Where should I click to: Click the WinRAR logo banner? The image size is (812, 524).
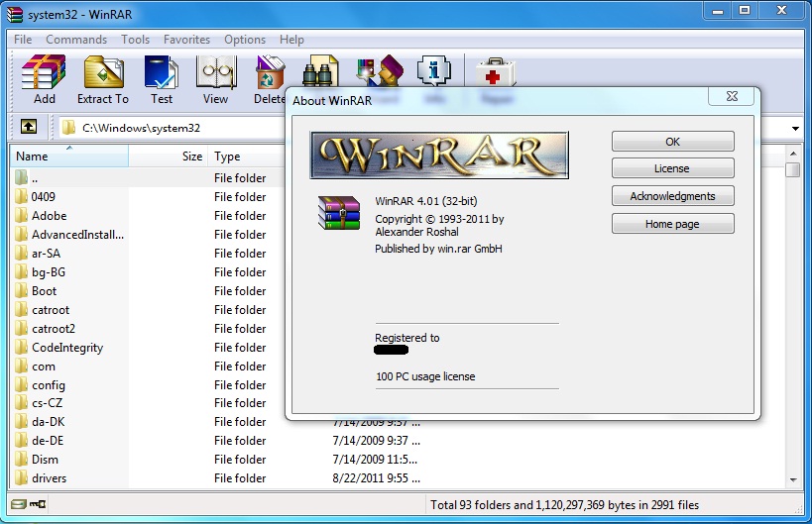pyautogui.click(x=439, y=156)
